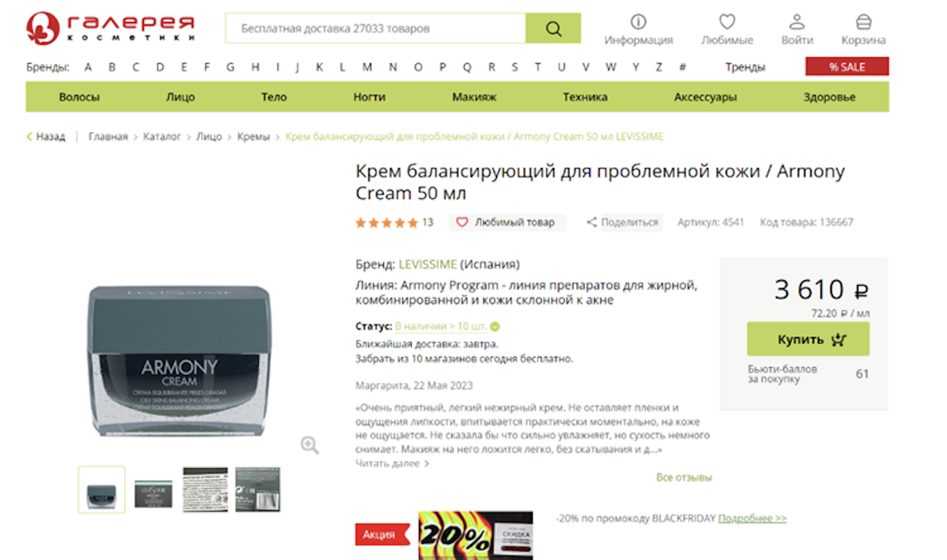
Task: Open Любимые heart icon in header
Action: coord(727,22)
